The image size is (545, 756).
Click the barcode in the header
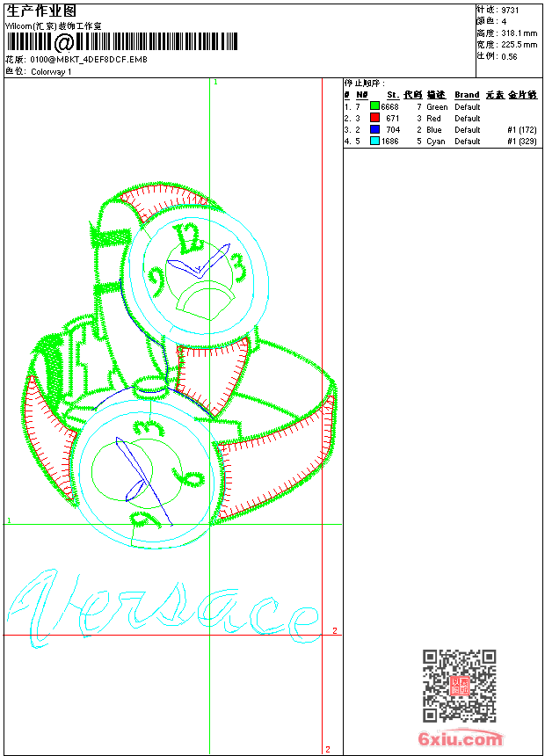coord(121,42)
